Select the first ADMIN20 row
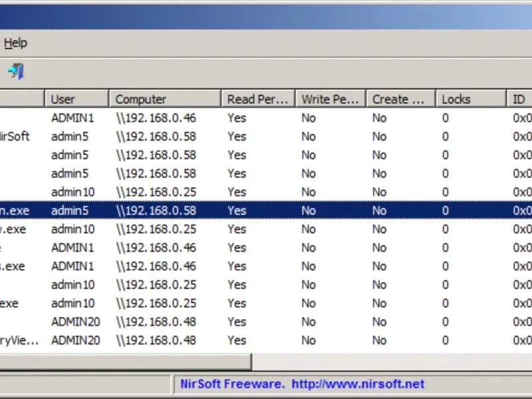The image size is (532, 399). tap(74, 322)
